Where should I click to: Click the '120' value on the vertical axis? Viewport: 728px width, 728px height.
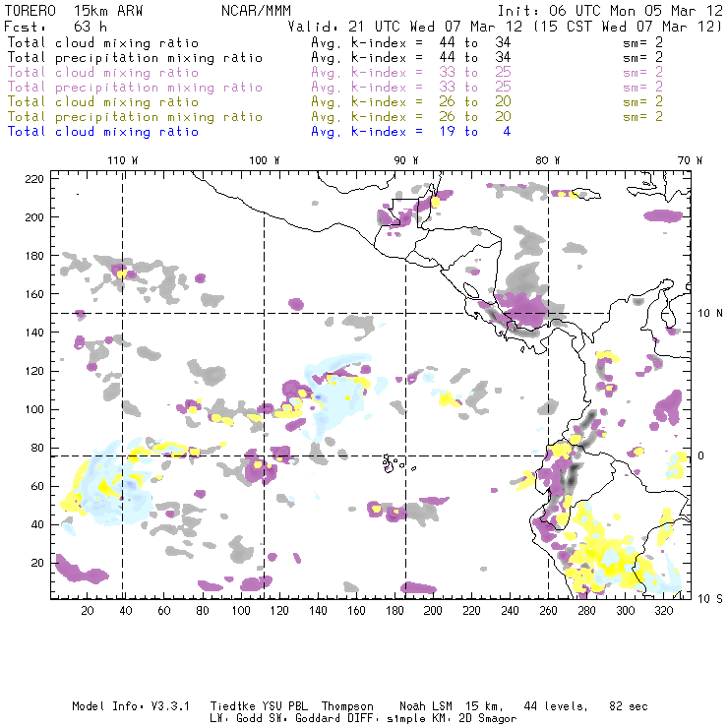point(34,372)
